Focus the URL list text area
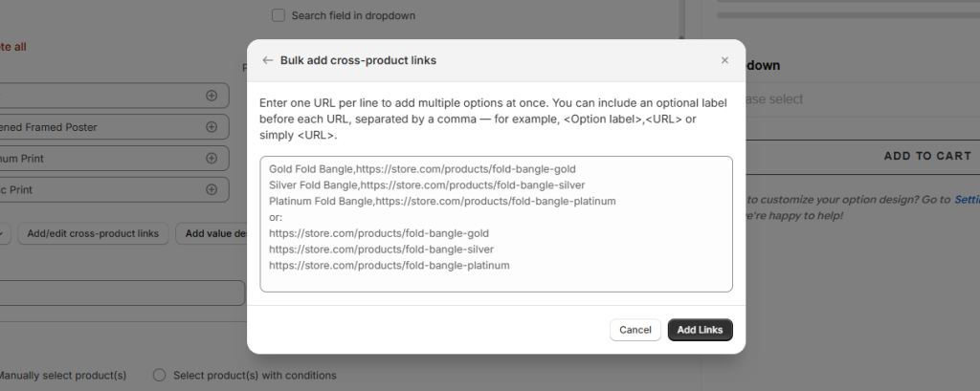Image resolution: width=980 pixels, height=391 pixels. tap(496, 224)
